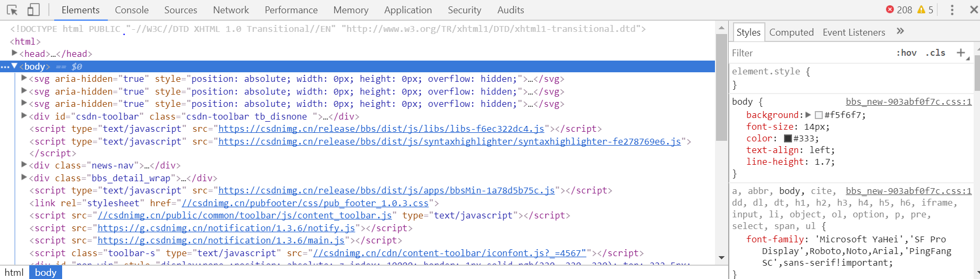Click the DOM tree scrollbar down arrow
The height and width of the screenshot is (279, 980).
click(721, 258)
